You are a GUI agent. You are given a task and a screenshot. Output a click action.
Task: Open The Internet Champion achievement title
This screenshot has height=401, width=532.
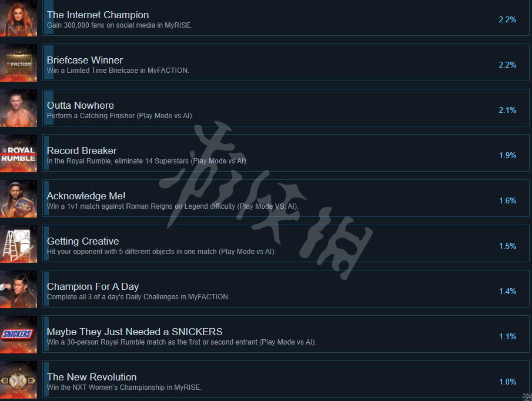tap(98, 15)
